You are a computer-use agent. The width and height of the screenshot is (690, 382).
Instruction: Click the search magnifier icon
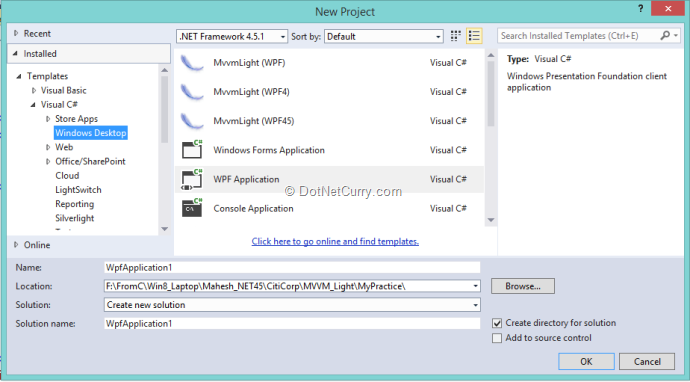click(x=665, y=36)
